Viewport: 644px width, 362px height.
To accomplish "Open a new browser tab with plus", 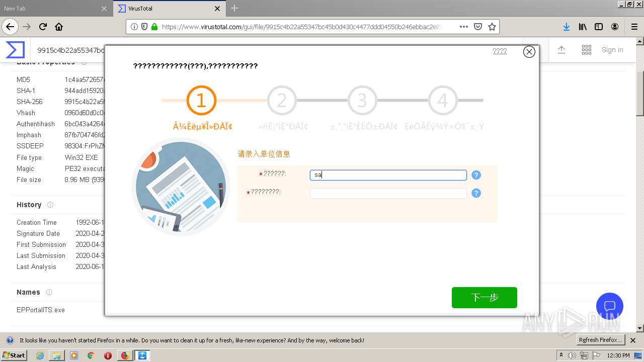I will click(x=234, y=8).
